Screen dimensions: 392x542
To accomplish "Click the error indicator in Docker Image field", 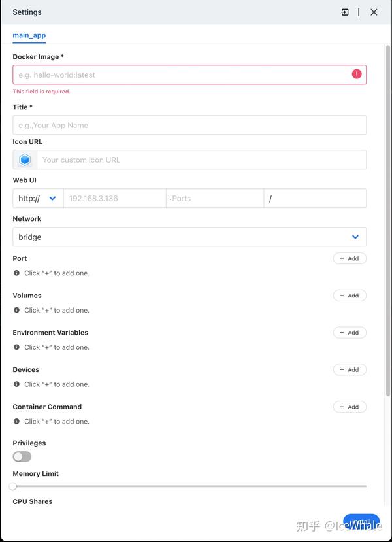I will pos(357,74).
